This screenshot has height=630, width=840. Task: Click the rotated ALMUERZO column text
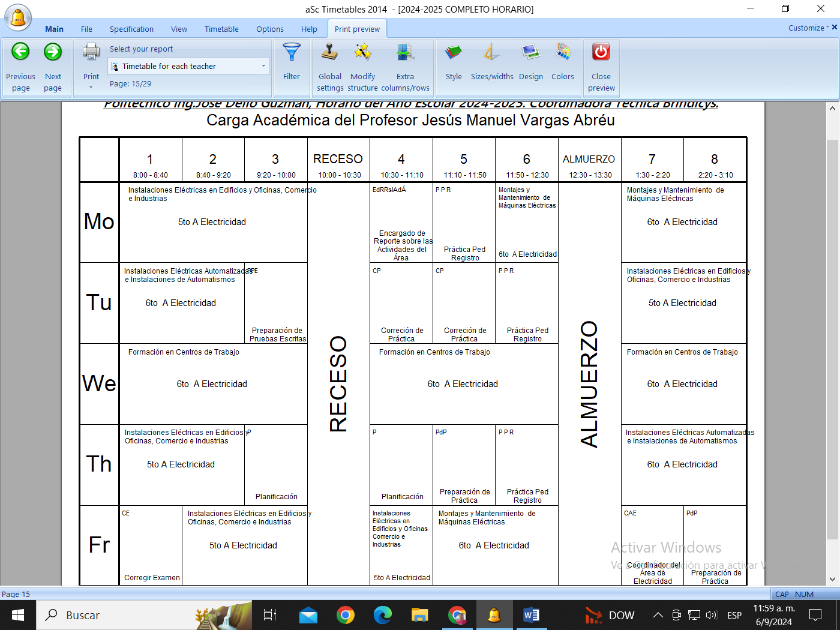(589, 383)
